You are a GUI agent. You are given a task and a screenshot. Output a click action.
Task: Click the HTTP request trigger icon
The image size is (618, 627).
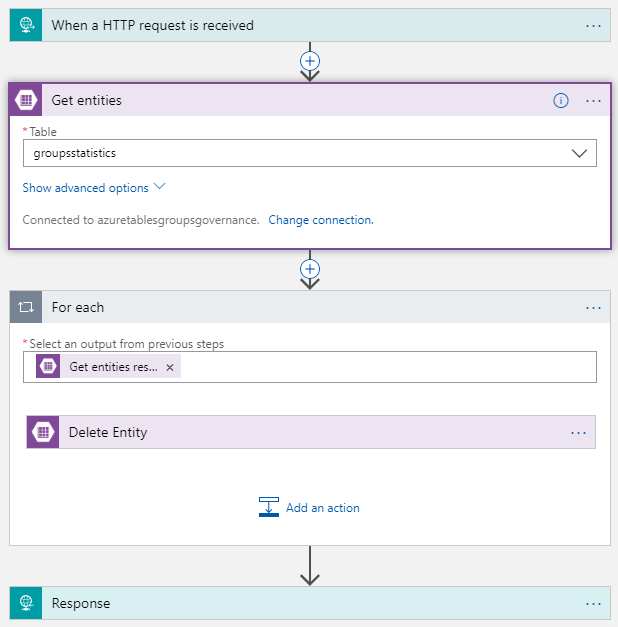(25, 25)
